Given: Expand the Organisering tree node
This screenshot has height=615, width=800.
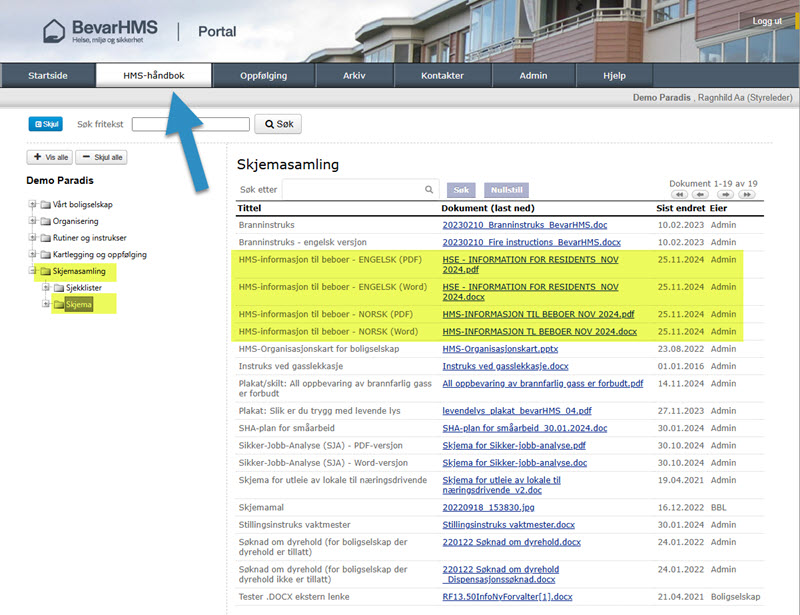Looking at the screenshot, I should tap(32, 221).
